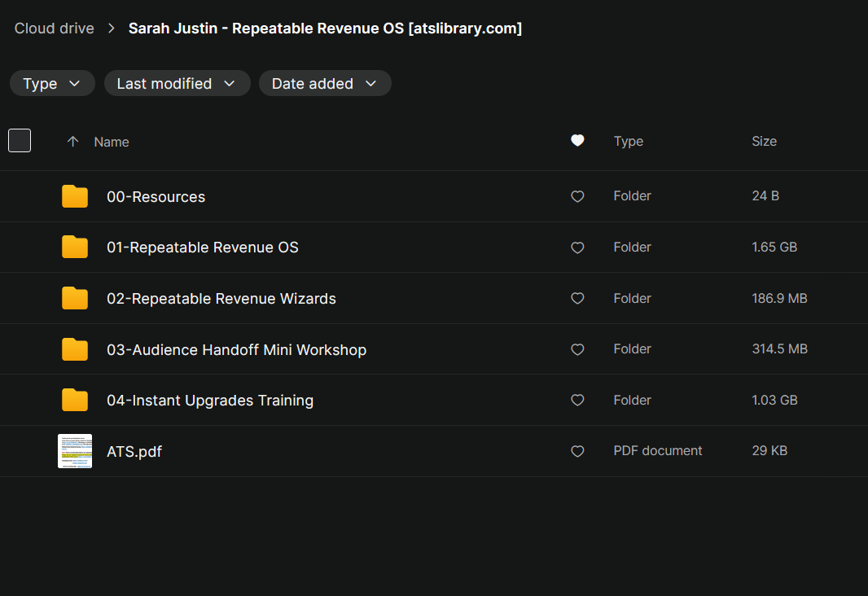Sort files by the Type column header
Viewport: 868px width, 596px height.
pyautogui.click(x=628, y=141)
